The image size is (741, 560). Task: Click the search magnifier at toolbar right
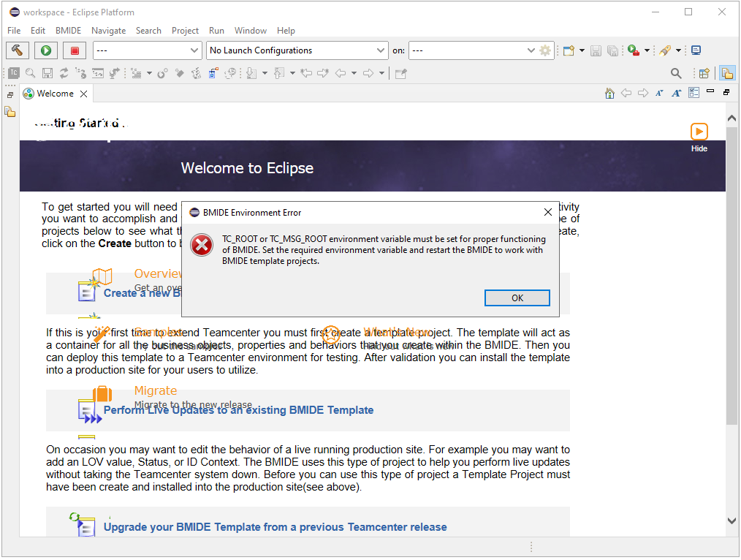(676, 73)
